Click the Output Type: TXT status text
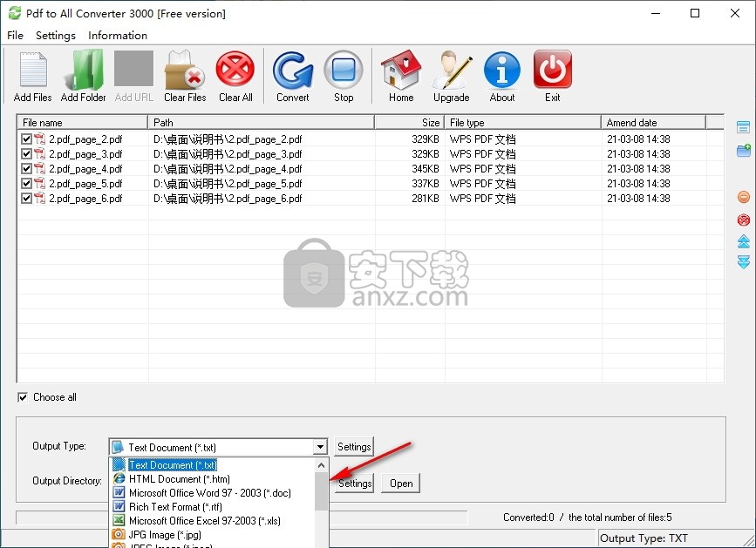Viewport: 756px width, 548px height. point(644,538)
